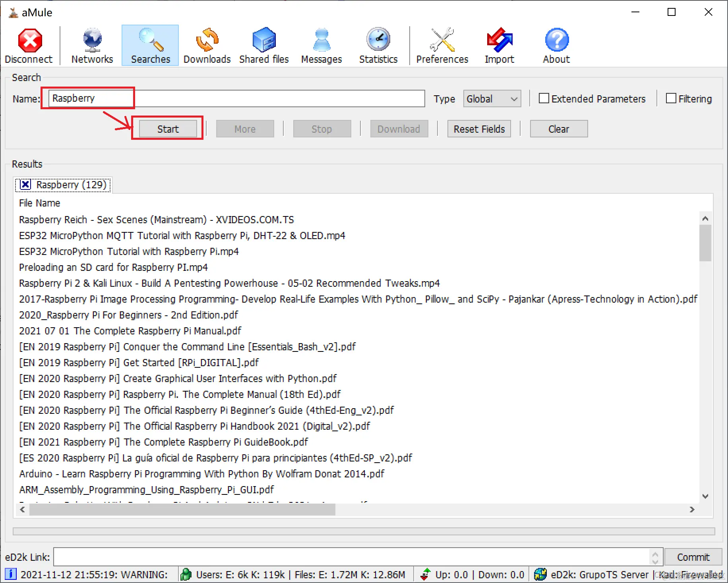Image resolution: width=728 pixels, height=583 pixels.
Task: Click the results scroll down arrow
Action: coord(705,496)
